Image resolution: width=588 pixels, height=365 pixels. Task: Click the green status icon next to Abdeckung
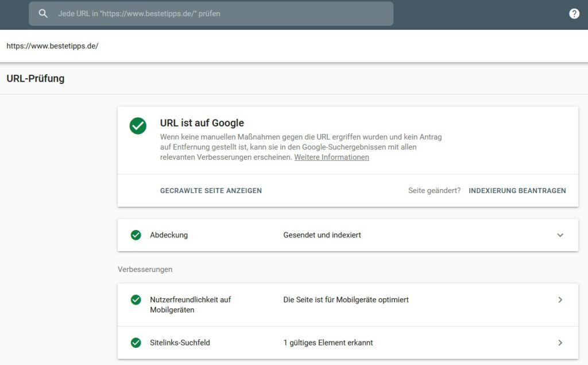click(x=136, y=235)
